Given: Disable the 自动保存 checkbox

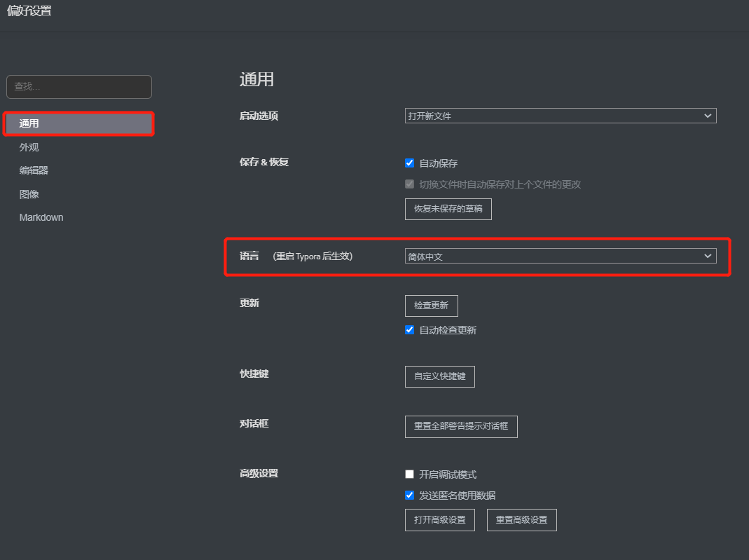Looking at the screenshot, I should coord(409,163).
